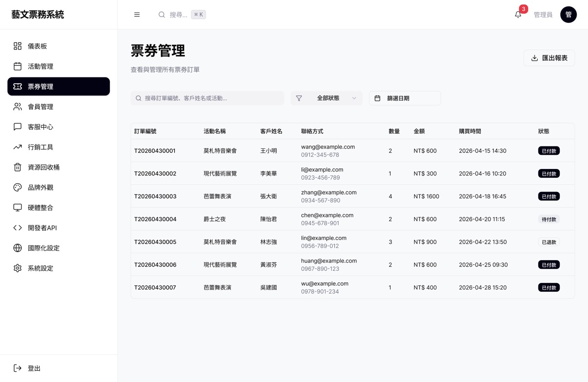This screenshot has height=382, width=588.
Task: Click the 狀態 column header
Action: coord(543,131)
